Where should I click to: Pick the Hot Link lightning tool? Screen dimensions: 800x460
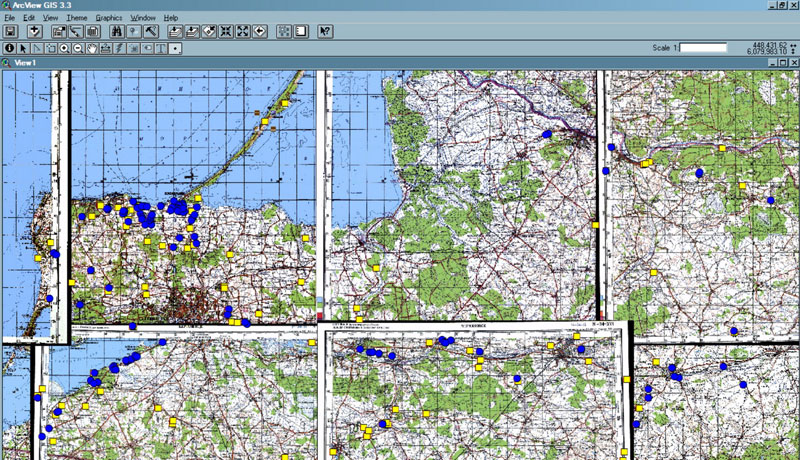[119, 47]
